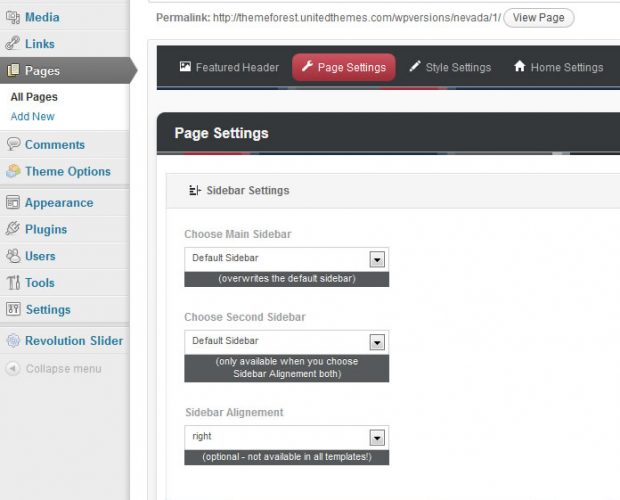Click the Appearance icon in sidebar
Image resolution: width=620 pixels, height=500 pixels.
click(12, 202)
